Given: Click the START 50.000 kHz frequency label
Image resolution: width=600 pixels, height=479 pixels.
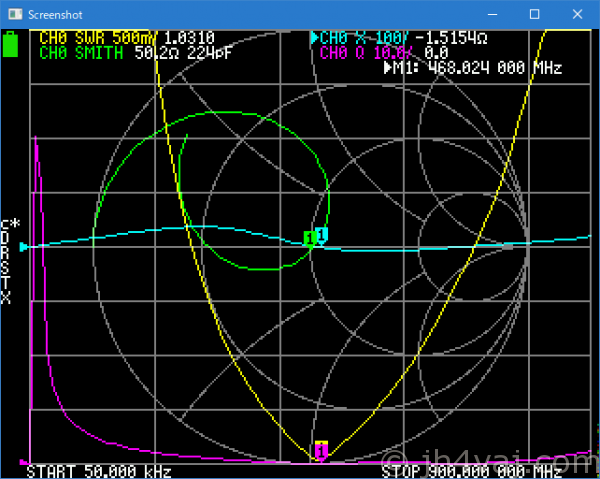Looking at the screenshot, I should pyautogui.click(x=98, y=471).
